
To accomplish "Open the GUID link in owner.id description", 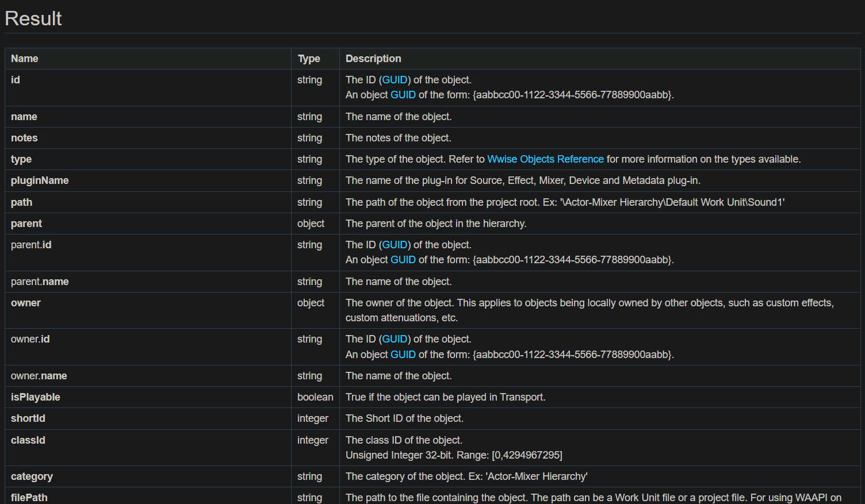I will tap(395, 339).
